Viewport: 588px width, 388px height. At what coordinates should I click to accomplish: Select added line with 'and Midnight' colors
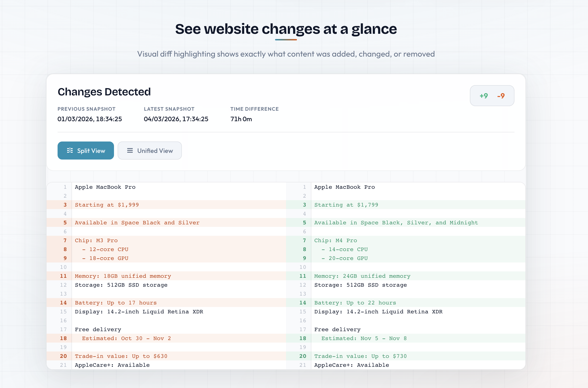coord(406,223)
